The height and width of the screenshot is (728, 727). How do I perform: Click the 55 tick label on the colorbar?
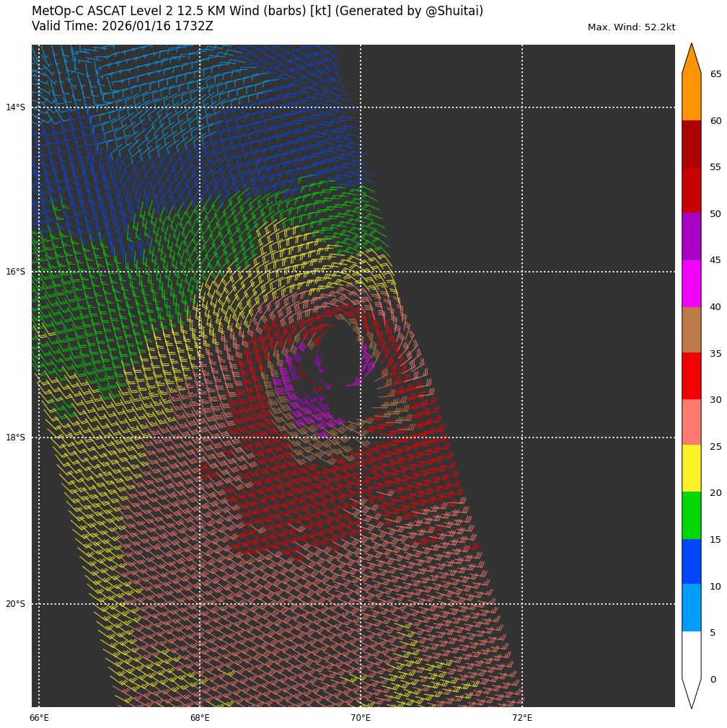click(715, 167)
